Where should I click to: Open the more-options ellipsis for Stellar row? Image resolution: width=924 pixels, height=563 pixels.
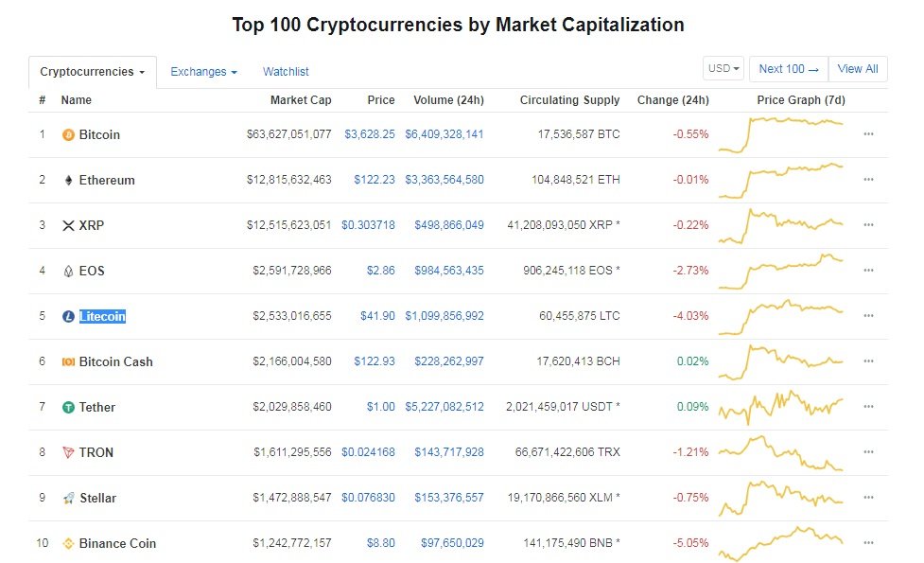(x=868, y=498)
